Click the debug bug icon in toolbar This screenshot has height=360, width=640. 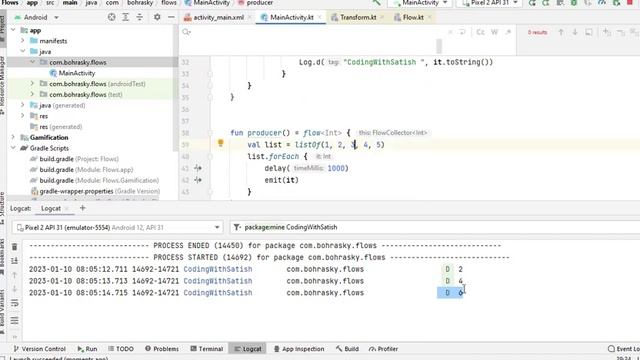click(574, 3)
